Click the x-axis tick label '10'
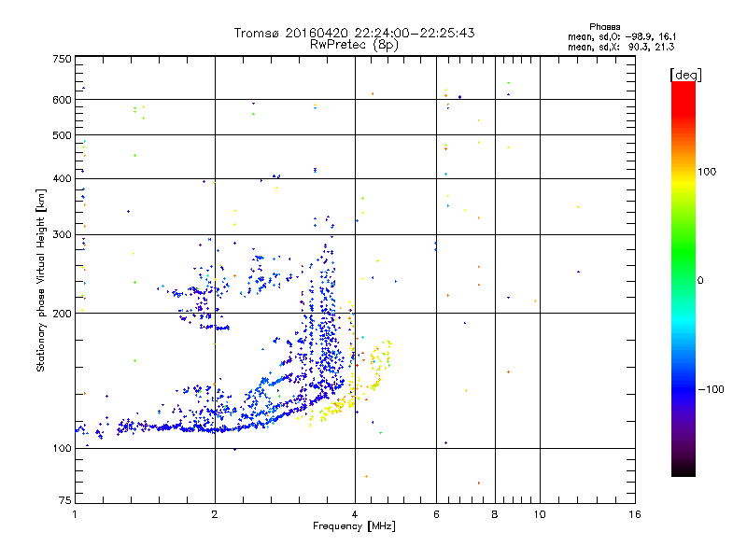 pos(540,514)
